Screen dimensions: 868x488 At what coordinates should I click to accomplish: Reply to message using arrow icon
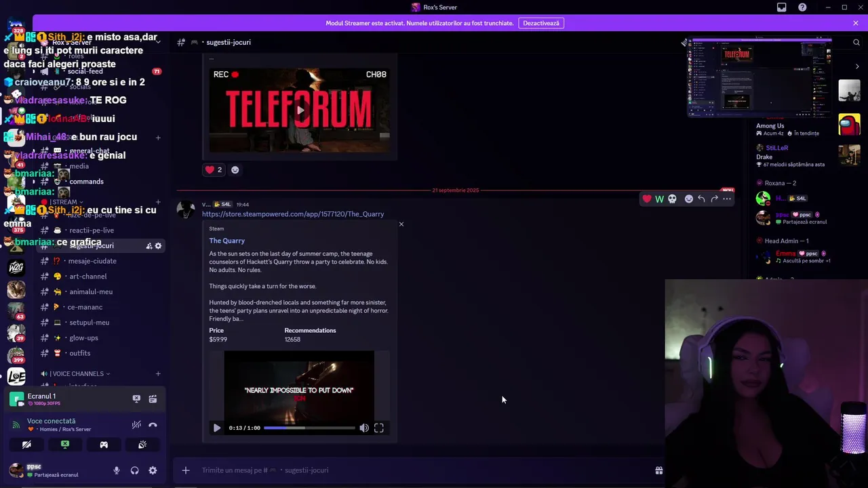click(701, 199)
